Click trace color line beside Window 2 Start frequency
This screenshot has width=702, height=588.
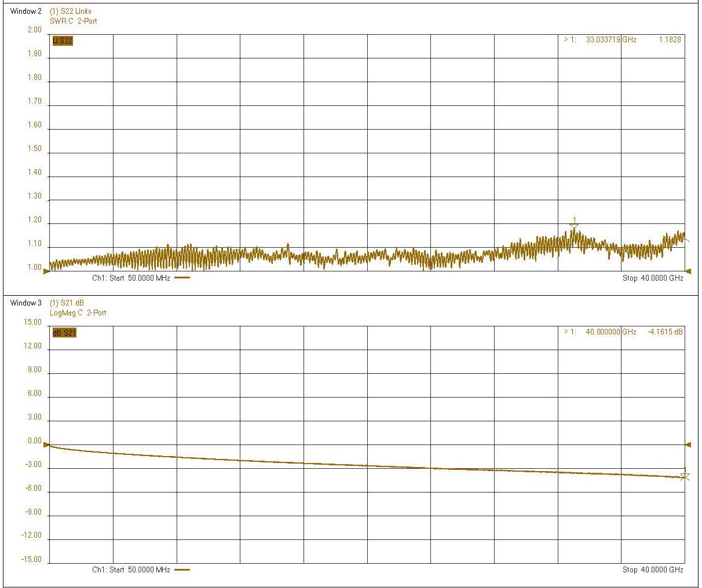(182, 278)
